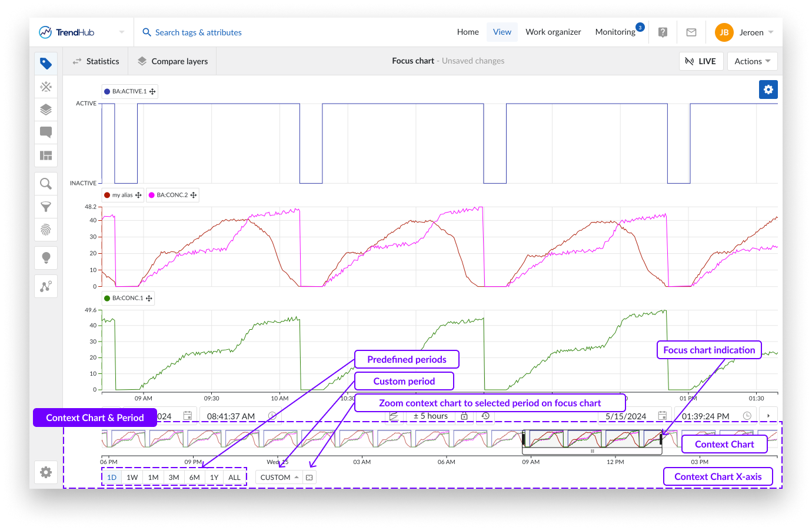This screenshot has width=812, height=530.
Task: Open the help question mark icon
Action: (663, 32)
